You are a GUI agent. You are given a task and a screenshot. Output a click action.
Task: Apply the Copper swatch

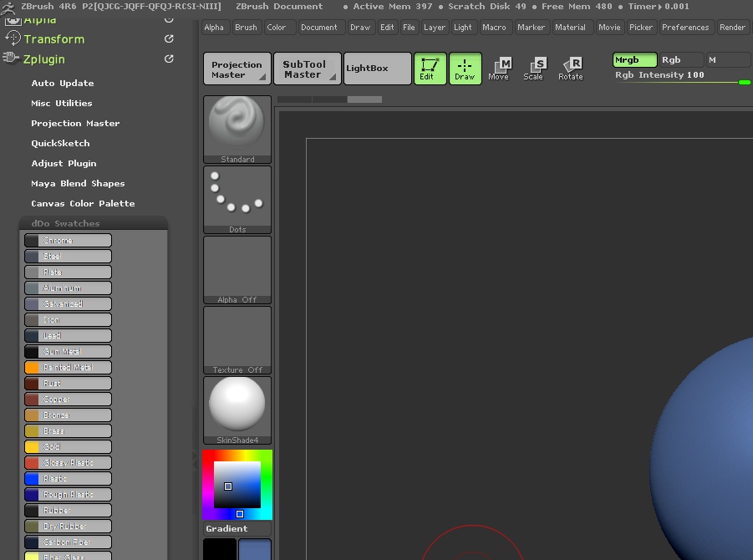point(69,399)
